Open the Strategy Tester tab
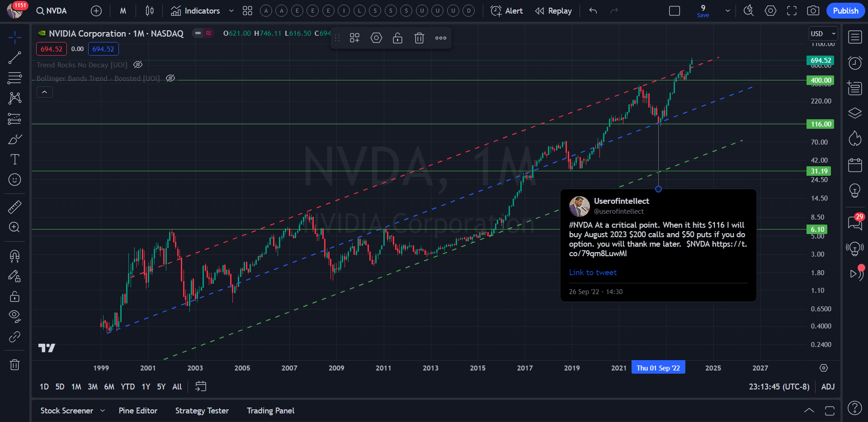Screen dimensions: 868x422 [x=202, y=411]
